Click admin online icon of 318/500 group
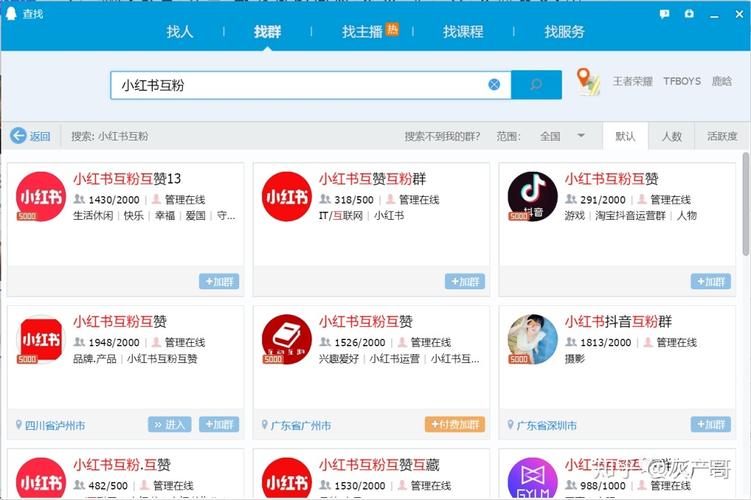 [390, 199]
